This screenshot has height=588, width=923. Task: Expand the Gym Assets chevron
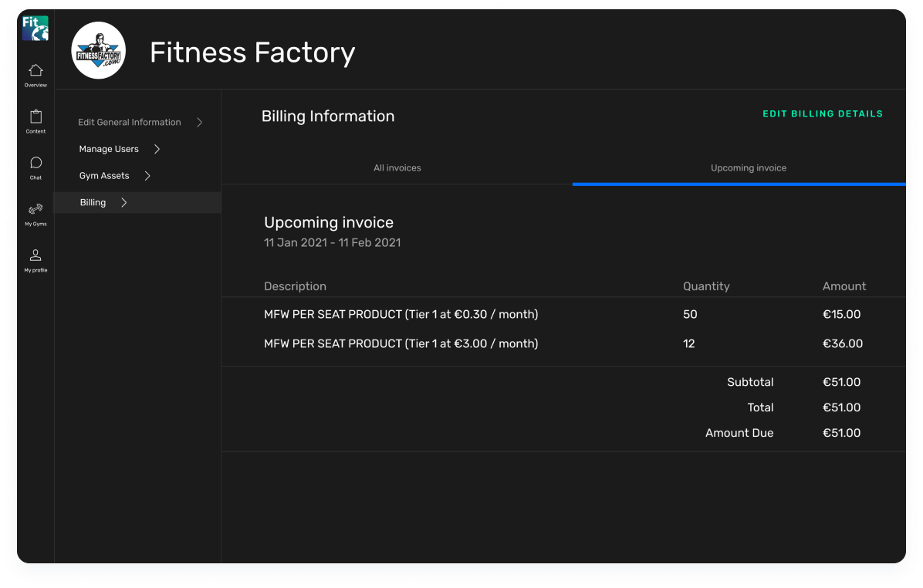point(147,176)
